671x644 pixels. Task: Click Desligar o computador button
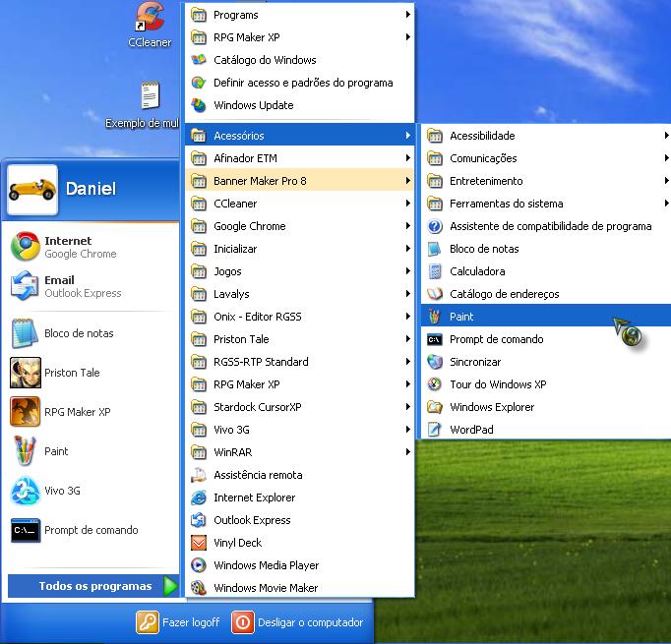pos(297,622)
